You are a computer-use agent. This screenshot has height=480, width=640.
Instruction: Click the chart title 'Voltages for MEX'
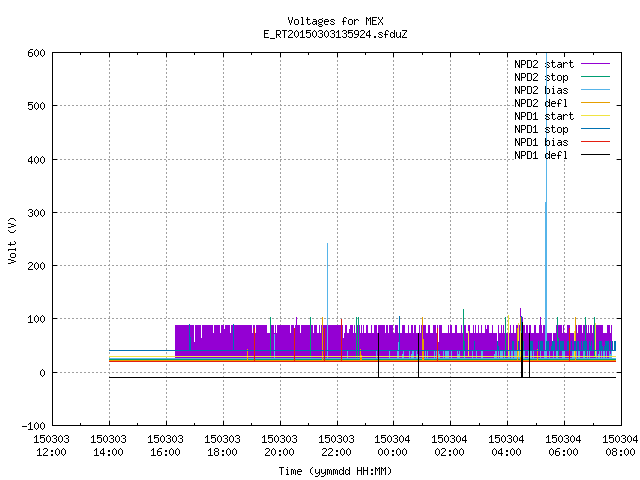(x=335, y=21)
